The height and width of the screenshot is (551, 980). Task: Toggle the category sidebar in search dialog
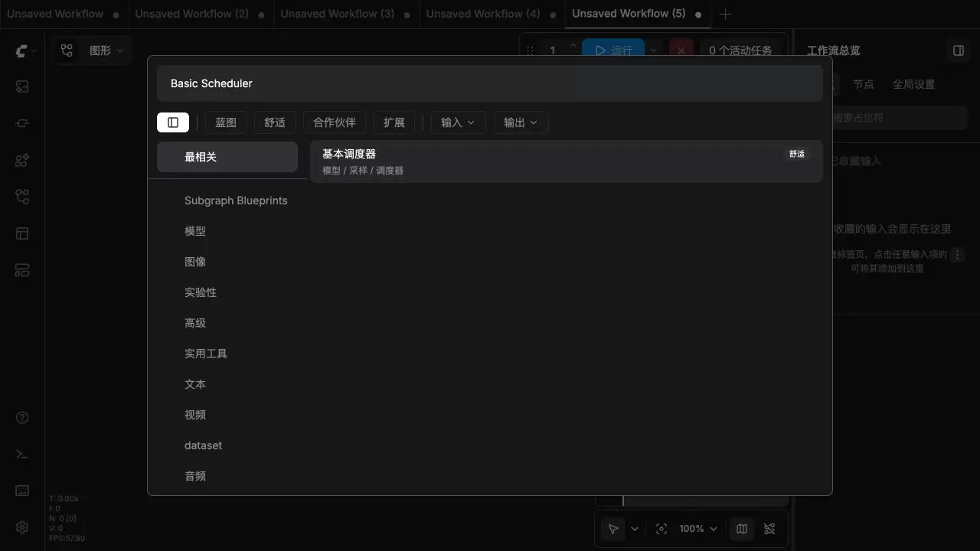click(x=173, y=122)
